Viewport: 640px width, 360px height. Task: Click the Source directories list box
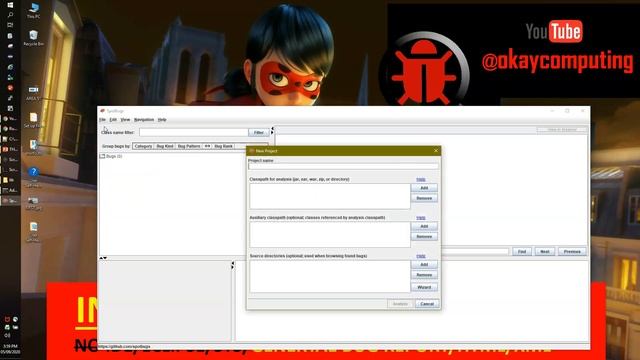330,276
